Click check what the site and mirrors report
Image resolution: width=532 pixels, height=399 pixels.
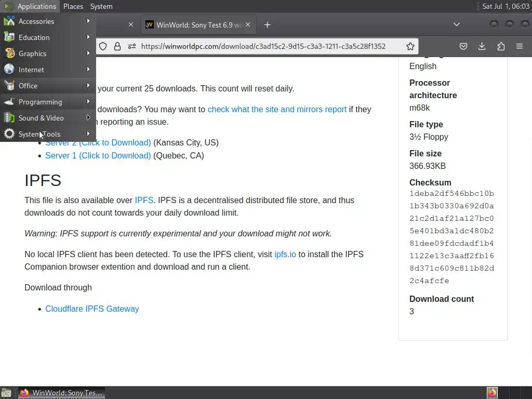pos(277,109)
